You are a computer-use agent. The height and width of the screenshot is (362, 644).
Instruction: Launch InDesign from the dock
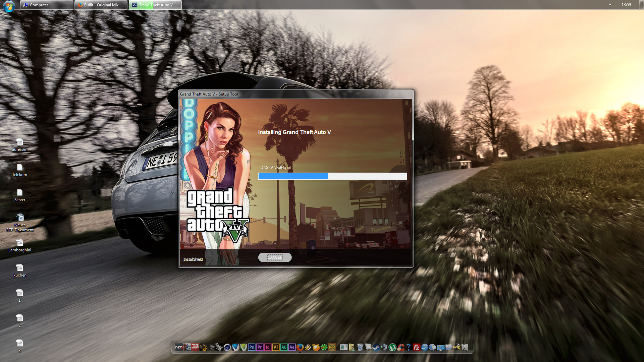pyautogui.click(x=268, y=347)
